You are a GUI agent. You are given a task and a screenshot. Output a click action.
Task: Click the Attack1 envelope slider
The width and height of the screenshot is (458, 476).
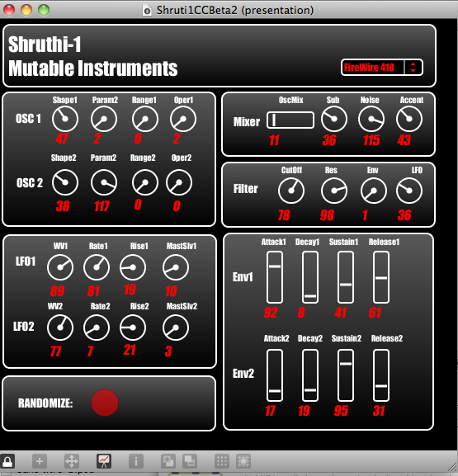point(275,277)
